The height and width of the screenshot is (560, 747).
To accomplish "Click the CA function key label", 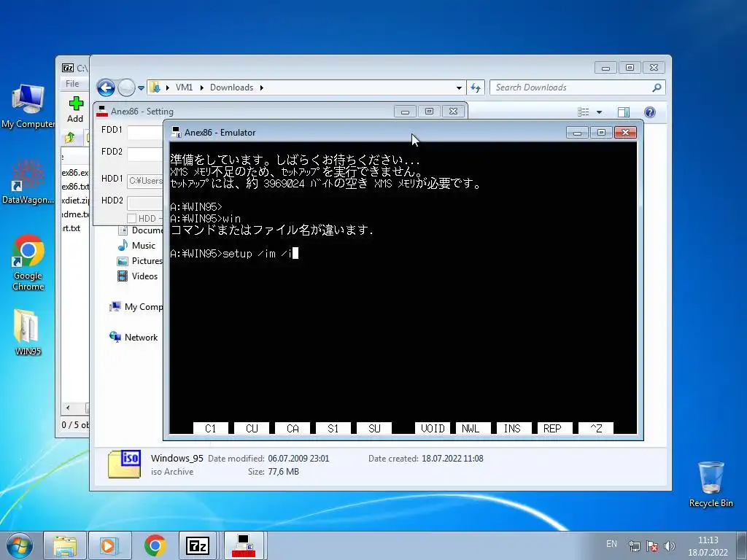I will 293,429.
